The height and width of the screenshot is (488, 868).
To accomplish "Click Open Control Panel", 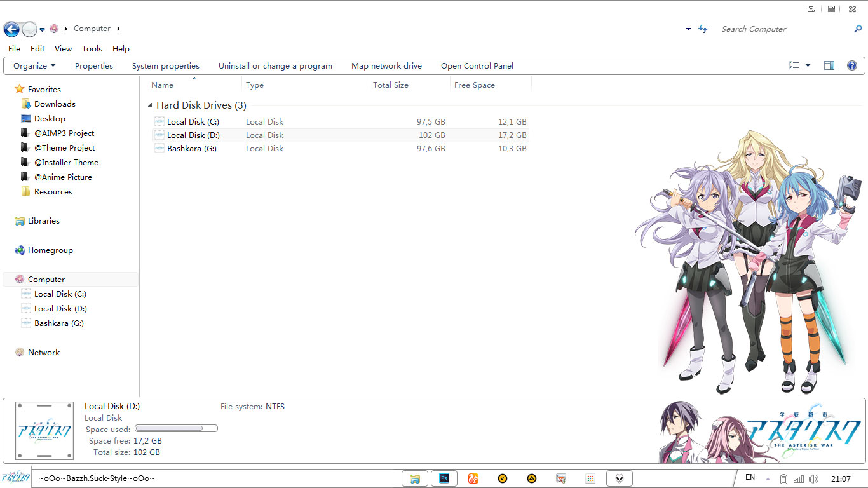I will [x=477, y=66].
